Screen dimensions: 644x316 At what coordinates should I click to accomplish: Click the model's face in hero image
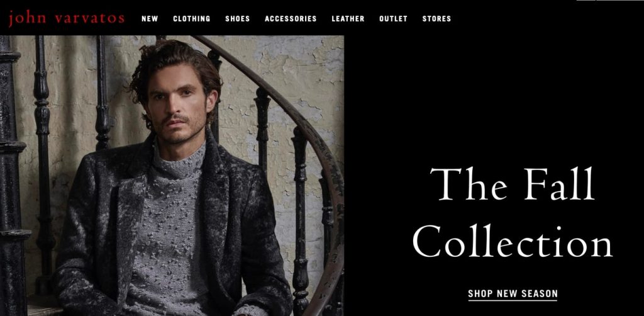tap(177, 104)
